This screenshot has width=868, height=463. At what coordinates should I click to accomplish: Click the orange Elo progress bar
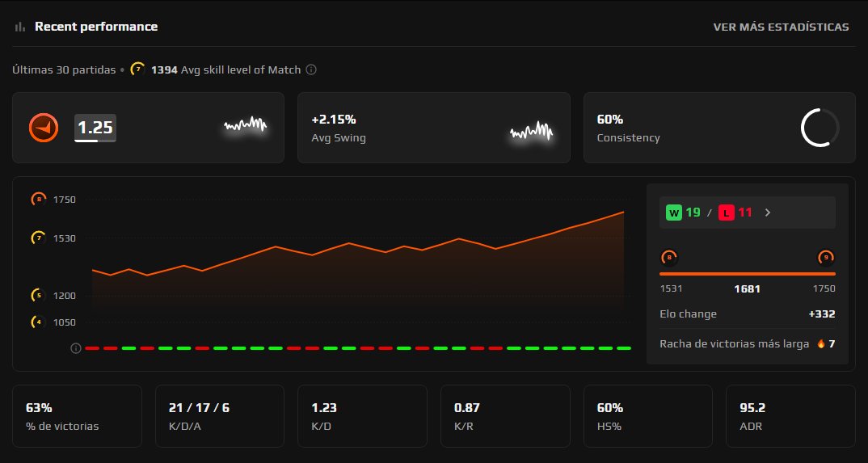(x=748, y=274)
